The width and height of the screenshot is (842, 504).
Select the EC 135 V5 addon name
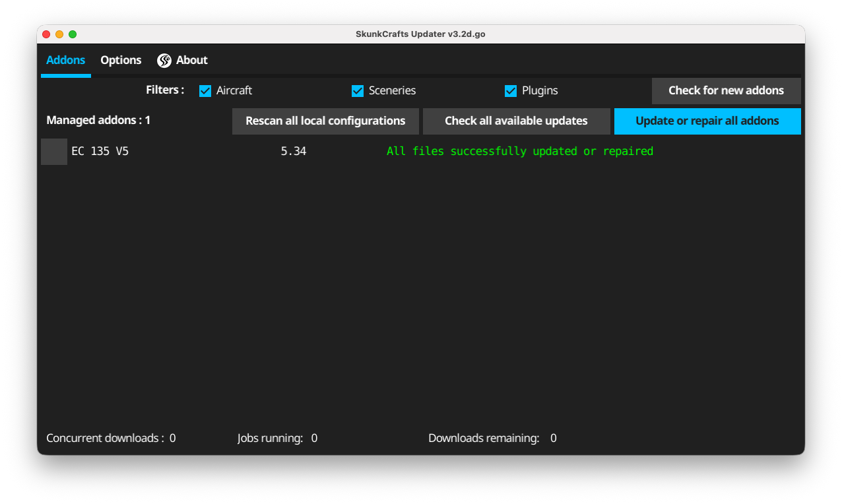pyautogui.click(x=100, y=152)
